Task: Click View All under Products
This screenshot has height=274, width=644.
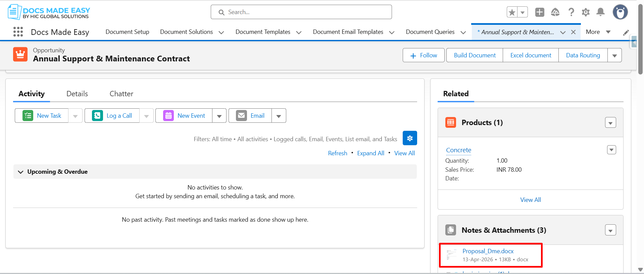Action: tap(530, 200)
